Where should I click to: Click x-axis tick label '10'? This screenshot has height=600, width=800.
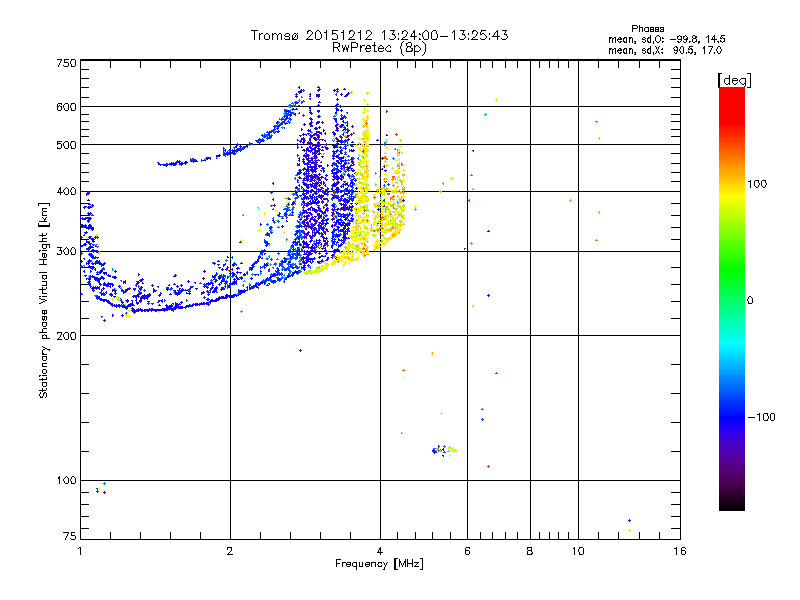point(578,551)
